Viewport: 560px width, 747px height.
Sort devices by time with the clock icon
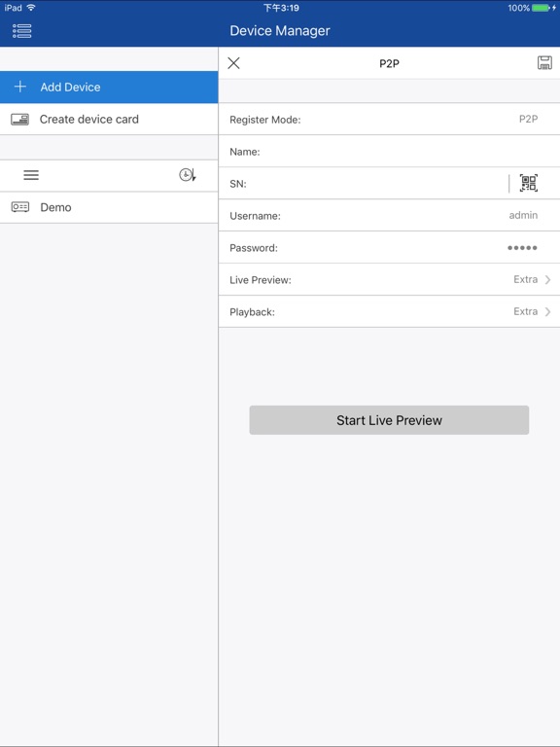pos(187,175)
